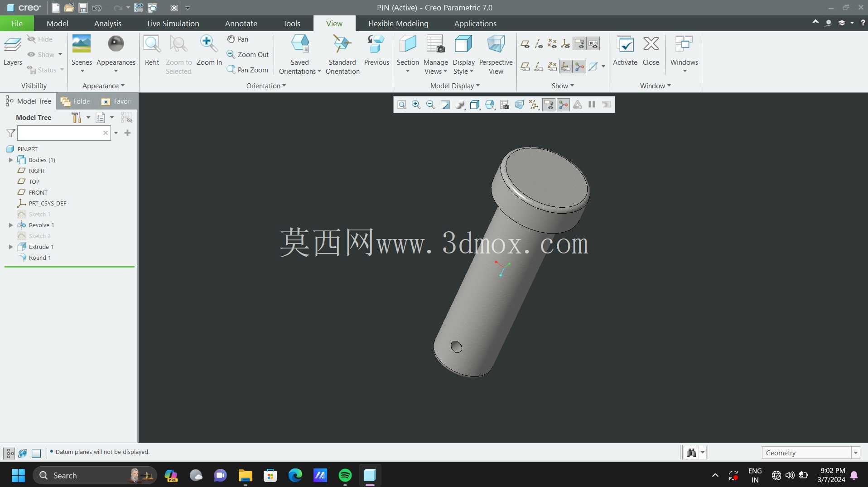Open the Geometry selection filter dropdown

click(856, 453)
